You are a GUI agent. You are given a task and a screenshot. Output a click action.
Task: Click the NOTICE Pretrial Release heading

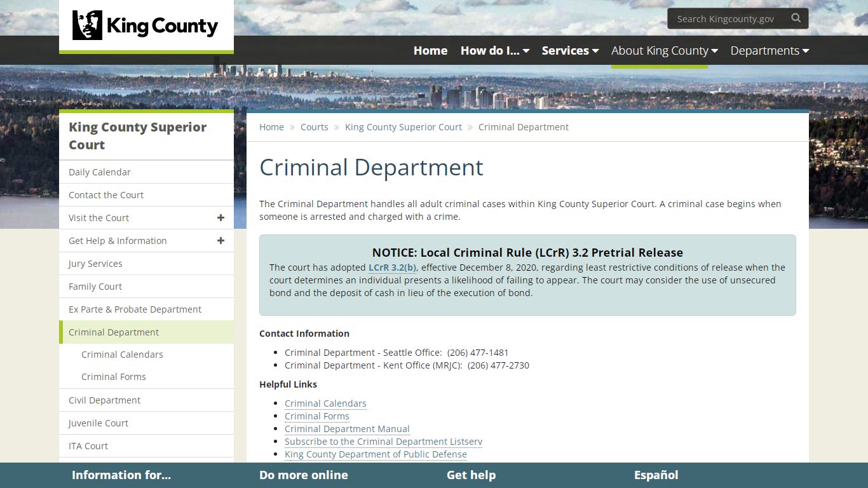point(527,252)
